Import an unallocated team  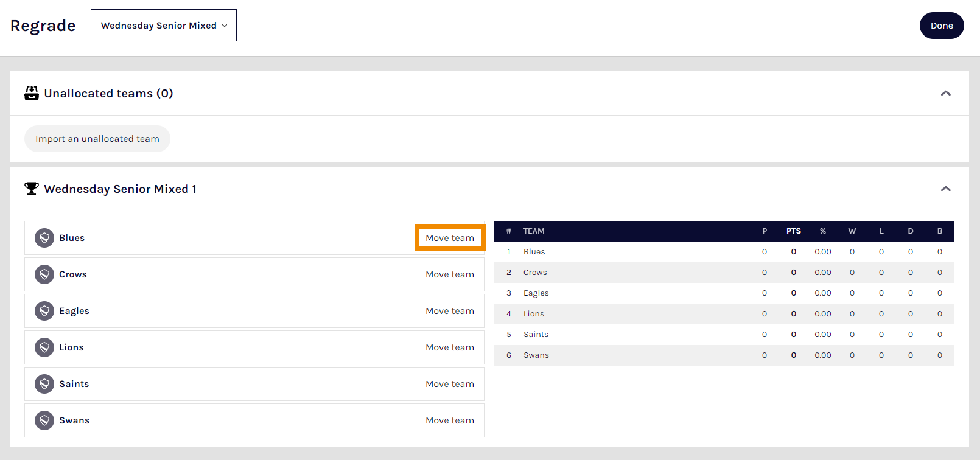(x=97, y=139)
